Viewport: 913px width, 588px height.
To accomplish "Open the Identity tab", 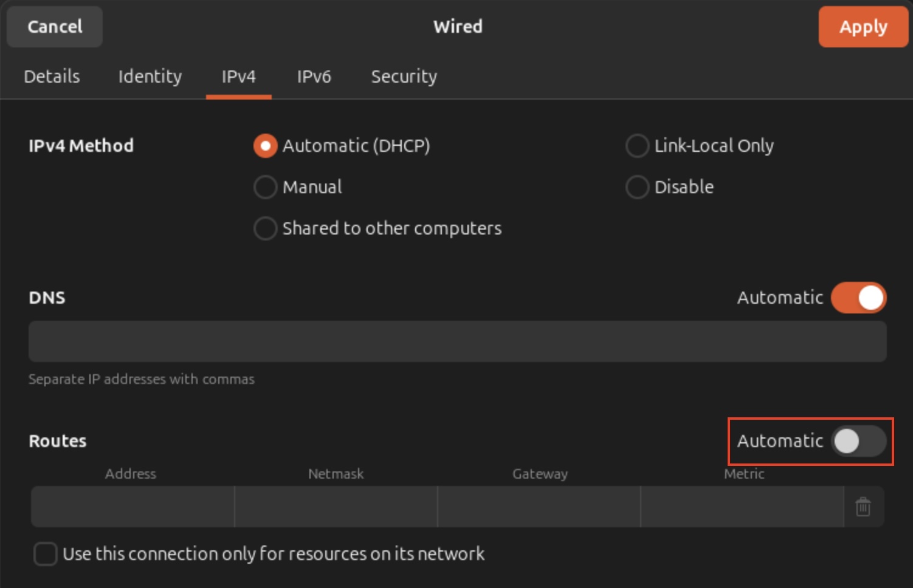I will tap(150, 77).
